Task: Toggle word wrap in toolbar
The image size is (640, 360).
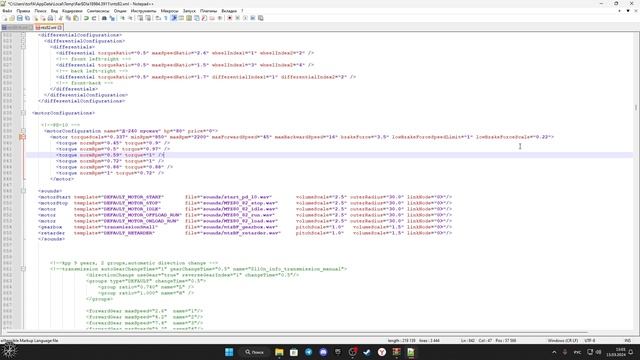Action: (158, 18)
